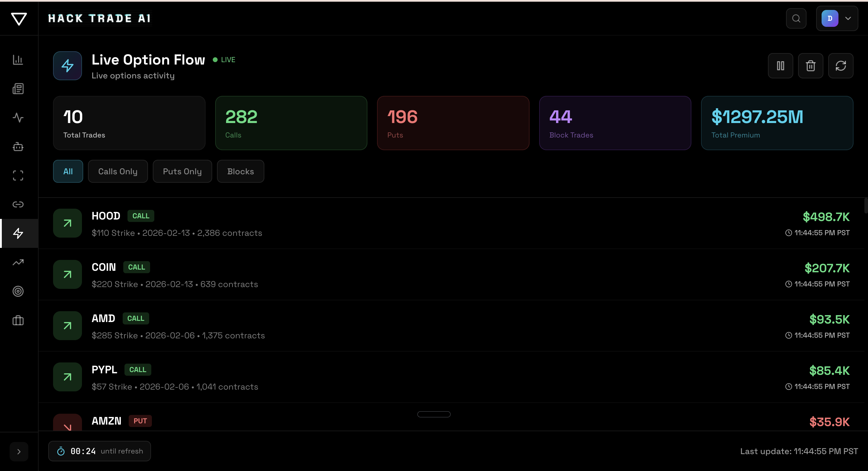Click the 282 Calls stat card

(x=291, y=123)
